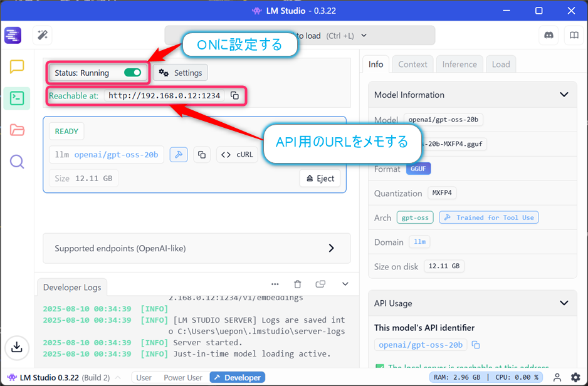Switch to the Inference tab
Screen dimensions: 588x386
tap(459, 64)
